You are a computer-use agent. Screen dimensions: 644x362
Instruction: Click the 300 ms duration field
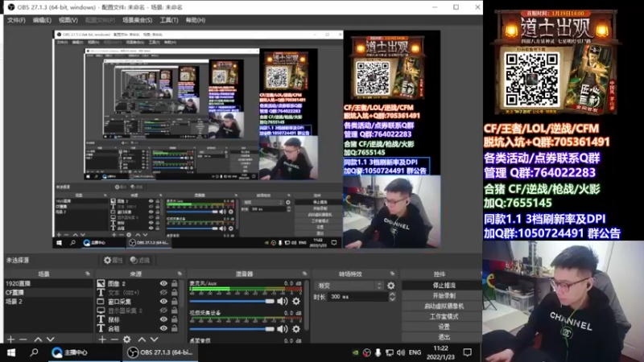(x=357, y=297)
